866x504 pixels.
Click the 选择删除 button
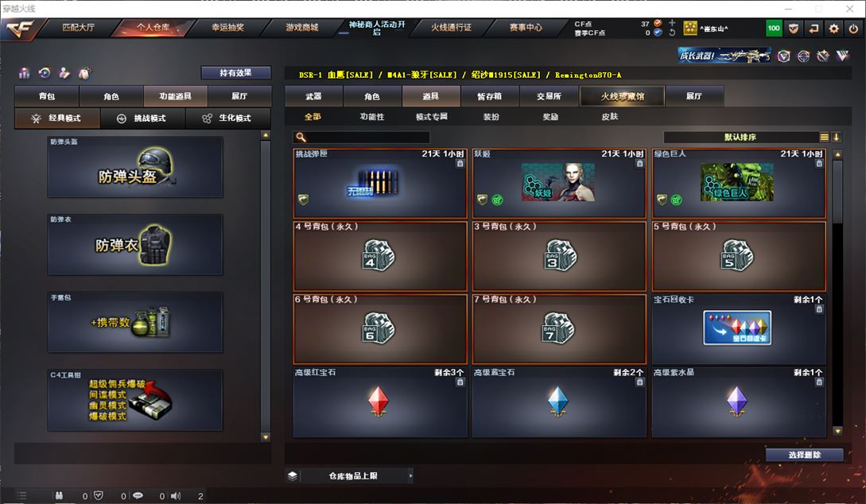pos(805,455)
